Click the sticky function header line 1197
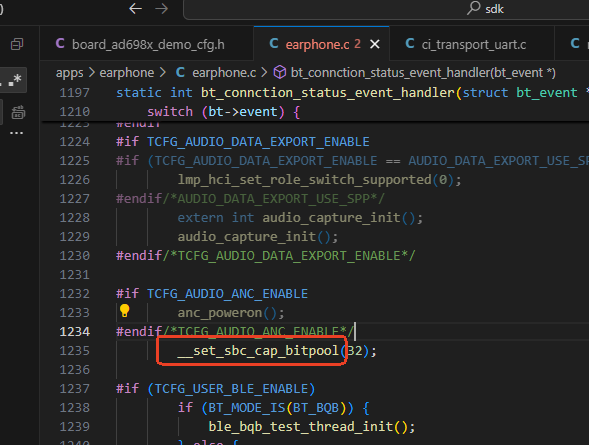 315,93
